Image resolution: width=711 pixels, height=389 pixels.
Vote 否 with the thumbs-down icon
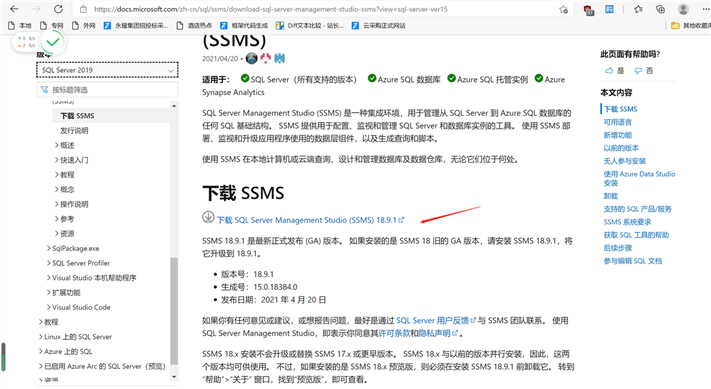click(644, 70)
